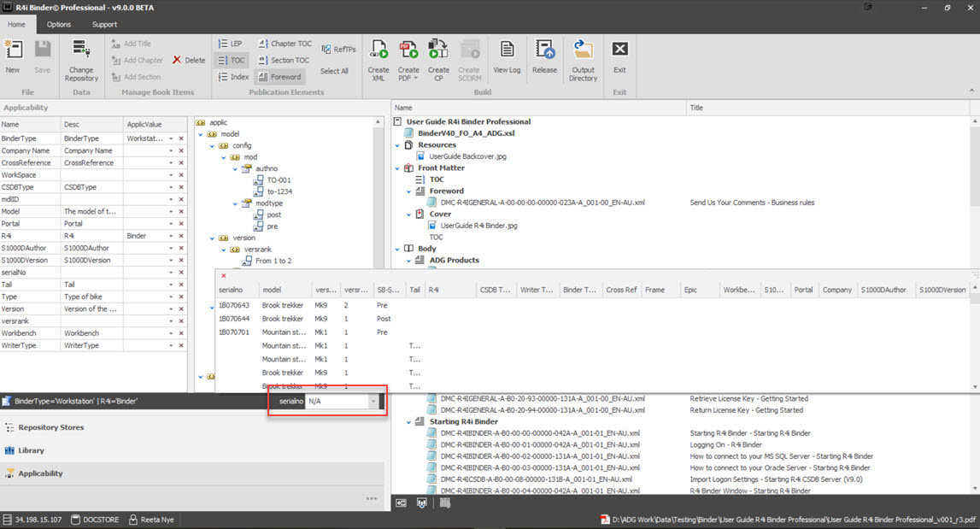The height and width of the screenshot is (529, 980).
Task: Select UserGuide Backcover.jpg under Resources
Action: (x=467, y=156)
